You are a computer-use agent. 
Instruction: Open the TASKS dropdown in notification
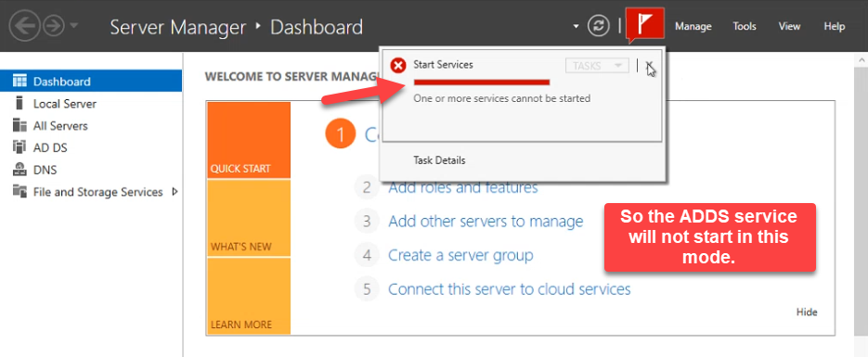pyautogui.click(x=597, y=65)
